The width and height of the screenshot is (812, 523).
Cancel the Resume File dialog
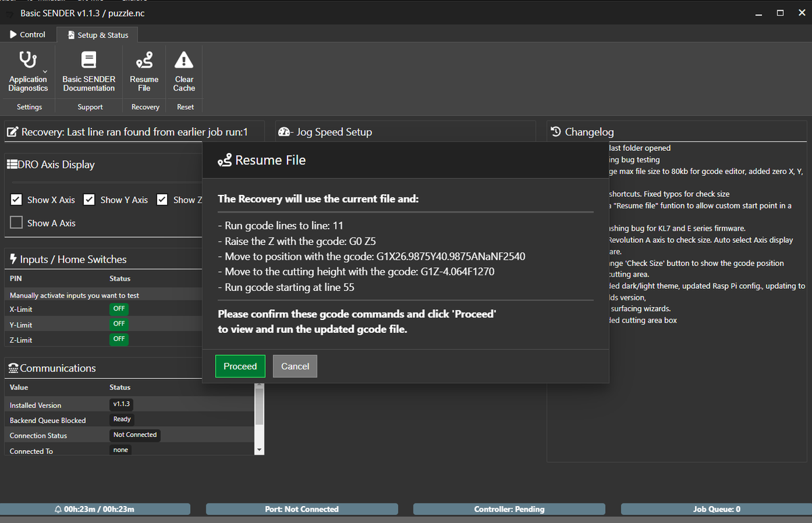click(x=295, y=366)
